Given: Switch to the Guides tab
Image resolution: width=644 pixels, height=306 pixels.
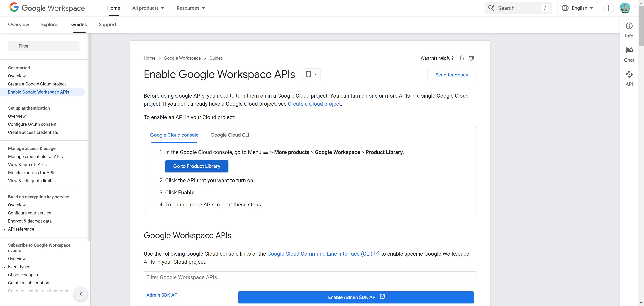Looking at the screenshot, I should 79,24.
